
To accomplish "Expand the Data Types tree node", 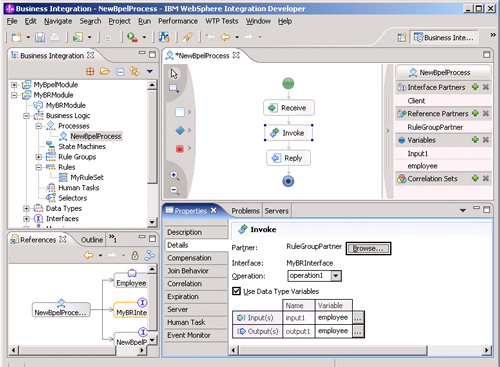I will [26, 208].
